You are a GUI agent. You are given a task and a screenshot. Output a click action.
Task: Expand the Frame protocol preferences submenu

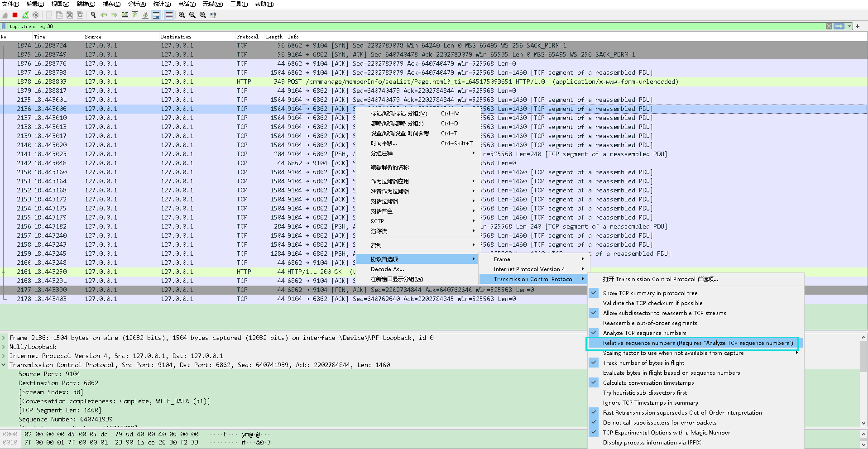coord(533,259)
